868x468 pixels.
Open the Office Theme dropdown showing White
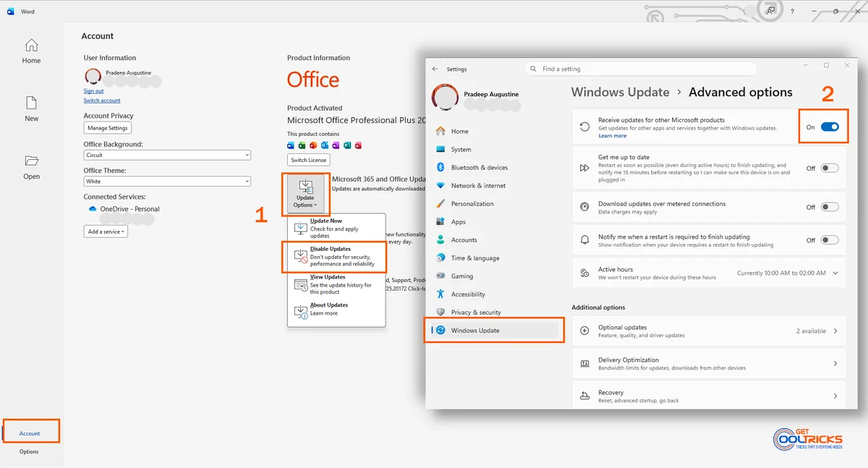167,182
